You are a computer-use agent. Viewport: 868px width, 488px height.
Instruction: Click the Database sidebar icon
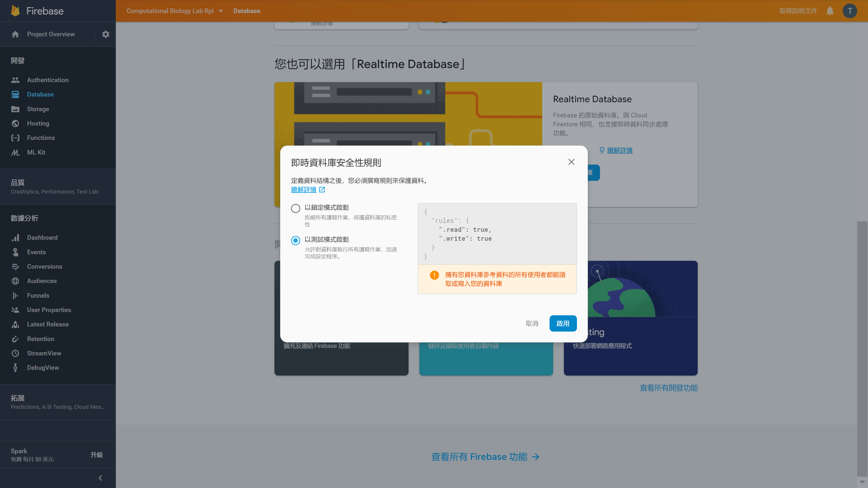15,95
